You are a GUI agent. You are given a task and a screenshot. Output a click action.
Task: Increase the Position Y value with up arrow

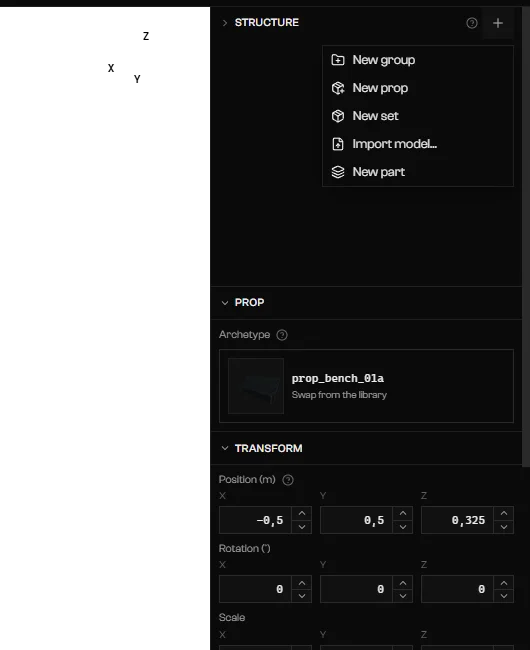(x=403, y=513)
